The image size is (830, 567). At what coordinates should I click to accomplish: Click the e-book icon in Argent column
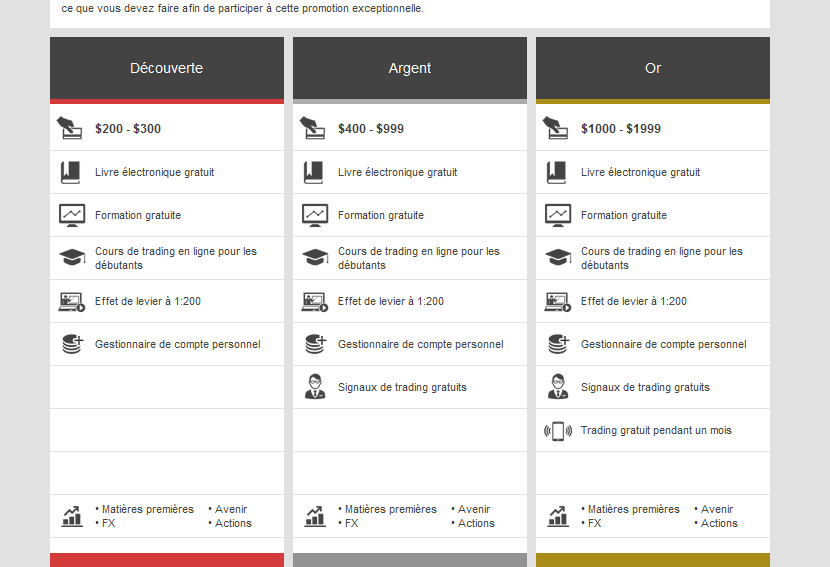(x=313, y=173)
